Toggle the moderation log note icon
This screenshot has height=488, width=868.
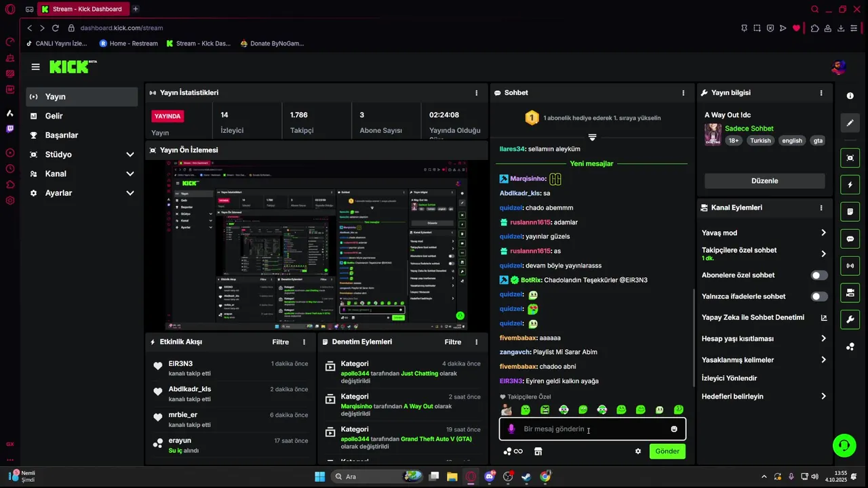point(850,211)
